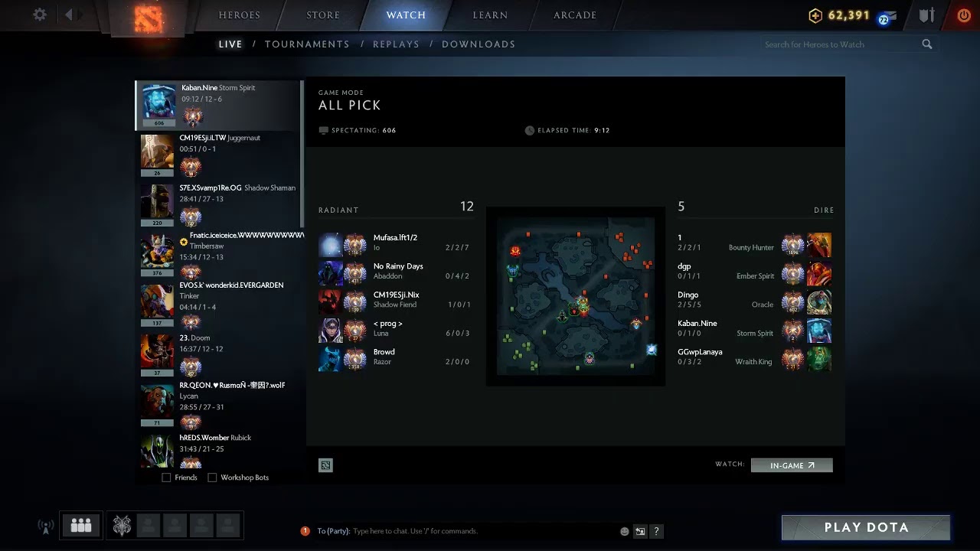Click the Luna portrait for < prog >

tap(330, 331)
